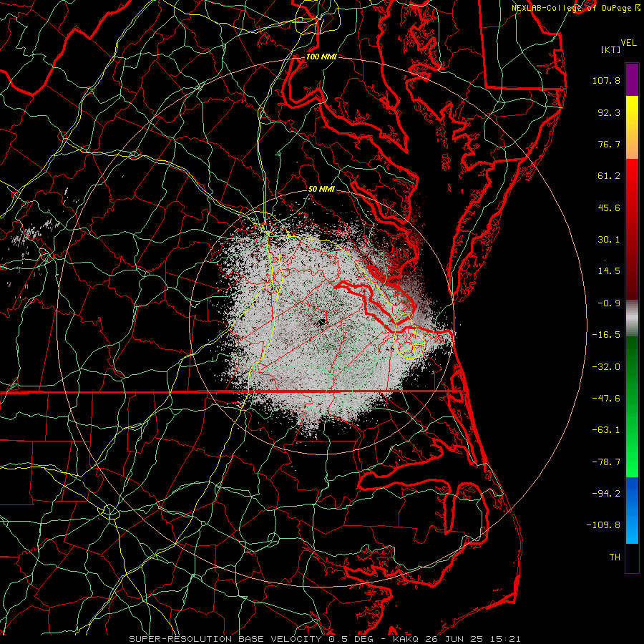Screen dimensions: 644x644
Task: Click the SUPER-RESOLUTION BASE VELOCITY caption text
Action: pyautogui.click(x=225, y=639)
